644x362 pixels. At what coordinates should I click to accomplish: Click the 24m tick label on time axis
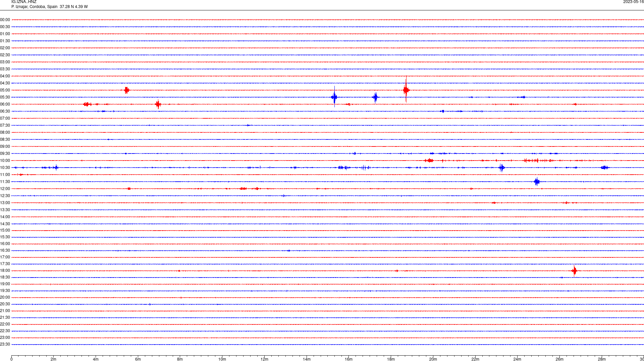pos(517,359)
